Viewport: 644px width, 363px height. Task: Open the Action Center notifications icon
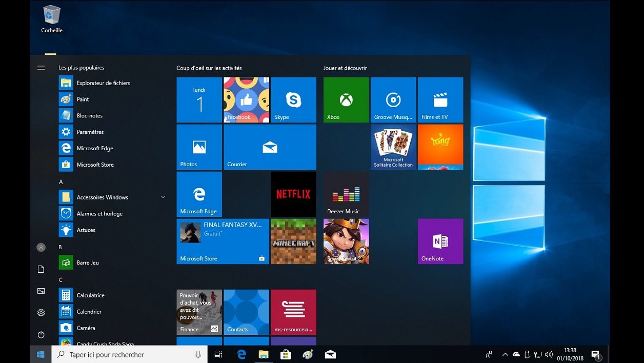(596, 354)
